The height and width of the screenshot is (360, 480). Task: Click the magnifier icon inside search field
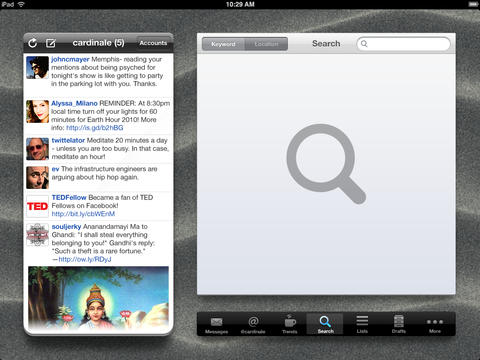pos(364,44)
